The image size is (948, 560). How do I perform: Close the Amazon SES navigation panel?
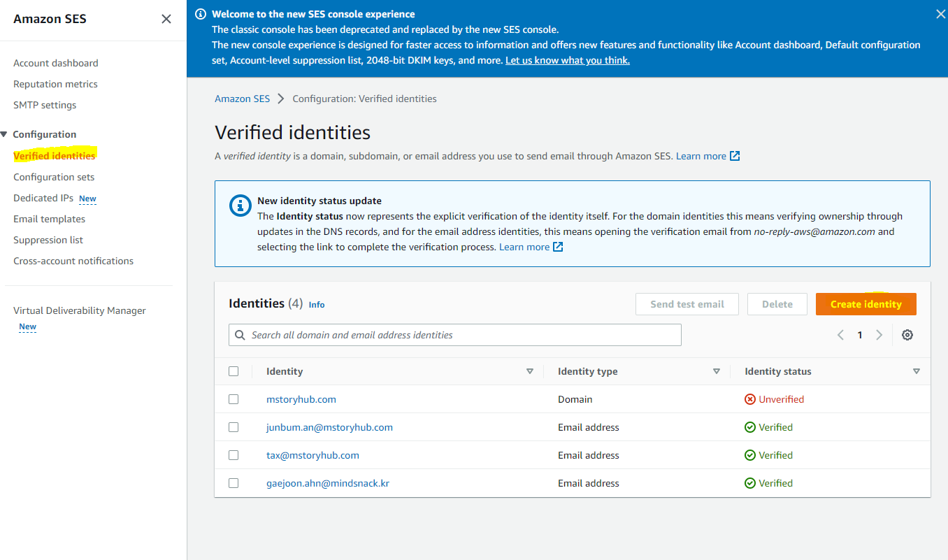coord(166,19)
